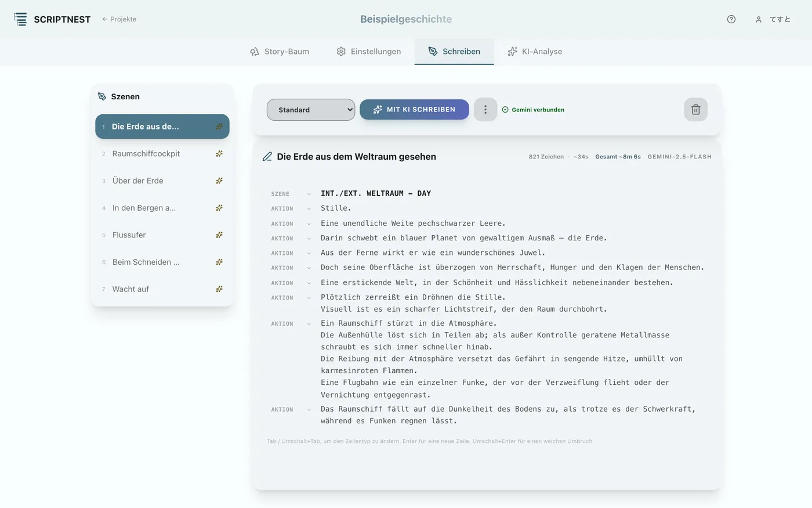Click the sparkle icon beside Über der Erde
Screen dimensions: 812x508
tap(219, 181)
